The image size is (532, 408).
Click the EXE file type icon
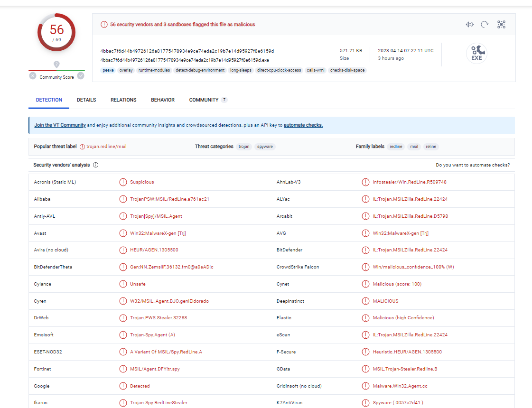pos(476,53)
